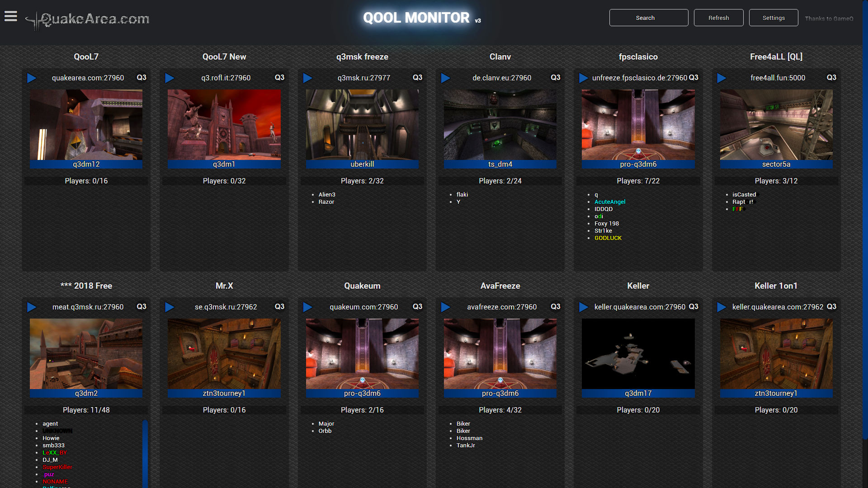Click Q3 badge on quakeum.com:27960 card
This screenshot has width=868, height=488.
click(417, 307)
